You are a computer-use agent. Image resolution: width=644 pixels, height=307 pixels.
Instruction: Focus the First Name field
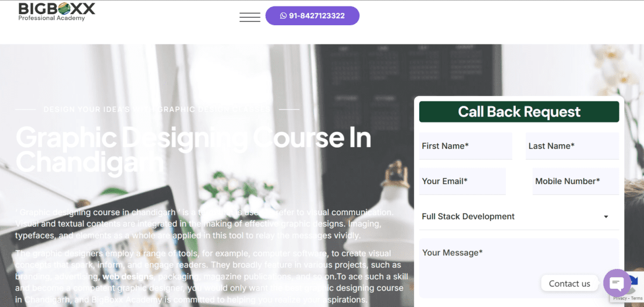tap(466, 146)
